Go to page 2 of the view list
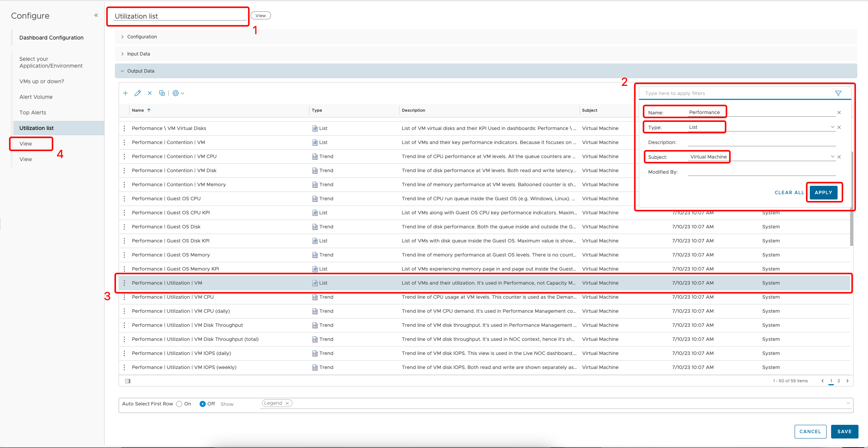The height and width of the screenshot is (448, 868). (839, 380)
